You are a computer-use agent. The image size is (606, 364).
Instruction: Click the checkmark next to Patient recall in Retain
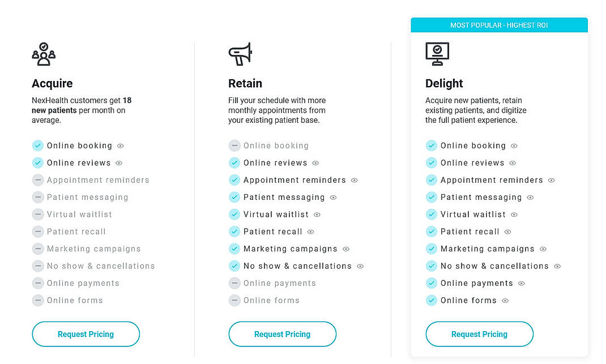(x=234, y=232)
